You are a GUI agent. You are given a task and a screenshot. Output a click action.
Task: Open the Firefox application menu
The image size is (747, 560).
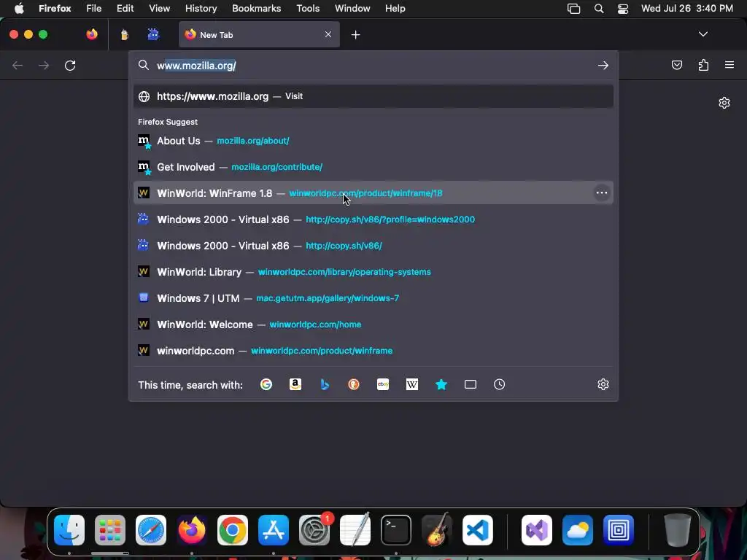click(x=55, y=9)
